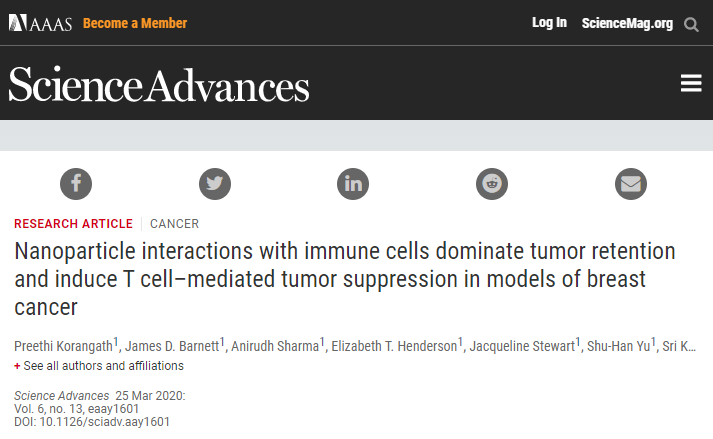The image size is (713, 439).
Task: Click the red plus sign expander
Action: (17, 366)
